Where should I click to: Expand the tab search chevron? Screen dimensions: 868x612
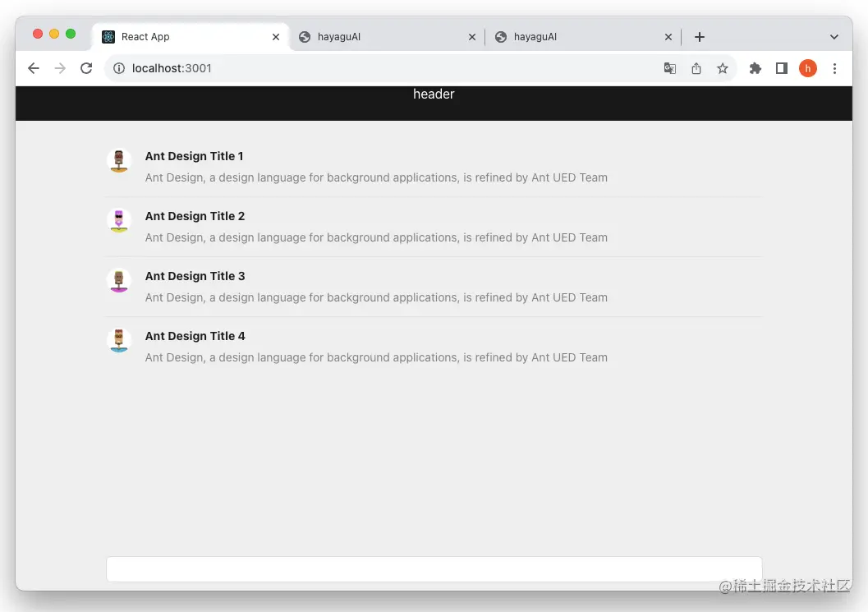click(x=834, y=37)
